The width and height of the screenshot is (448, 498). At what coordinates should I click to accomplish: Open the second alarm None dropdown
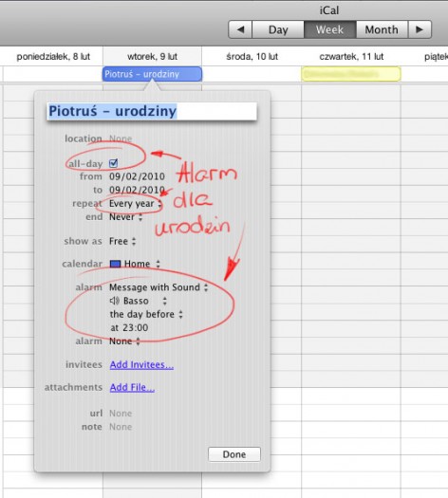[x=124, y=341]
